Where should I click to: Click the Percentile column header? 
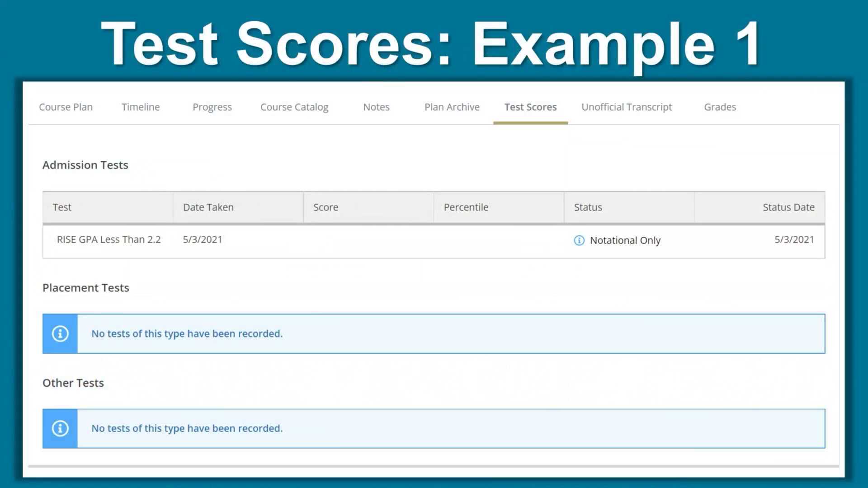(x=466, y=207)
